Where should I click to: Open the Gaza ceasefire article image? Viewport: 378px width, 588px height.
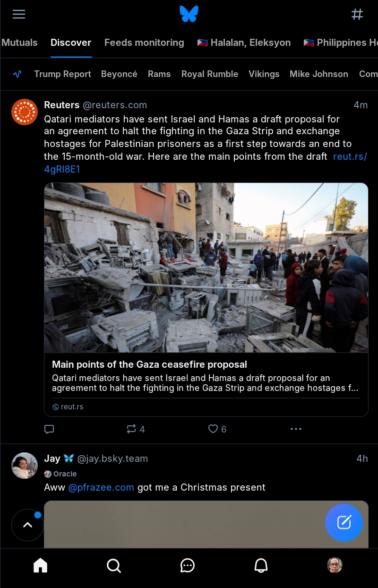(206, 268)
